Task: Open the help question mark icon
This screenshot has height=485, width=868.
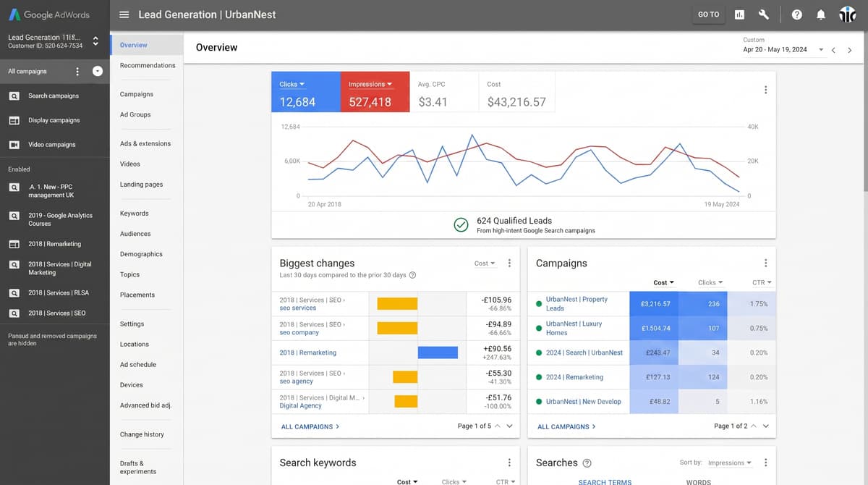Action: (x=796, y=14)
